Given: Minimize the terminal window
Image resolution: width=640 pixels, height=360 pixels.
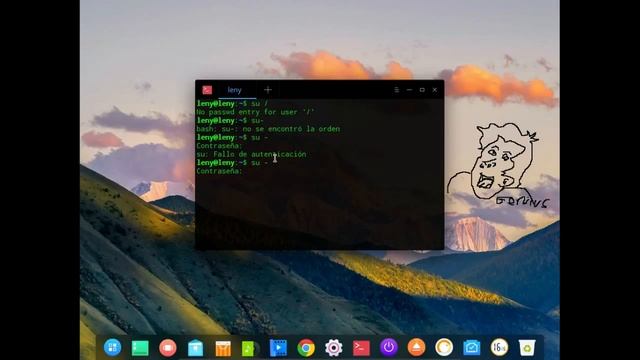Looking at the screenshot, I should (x=409, y=90).
